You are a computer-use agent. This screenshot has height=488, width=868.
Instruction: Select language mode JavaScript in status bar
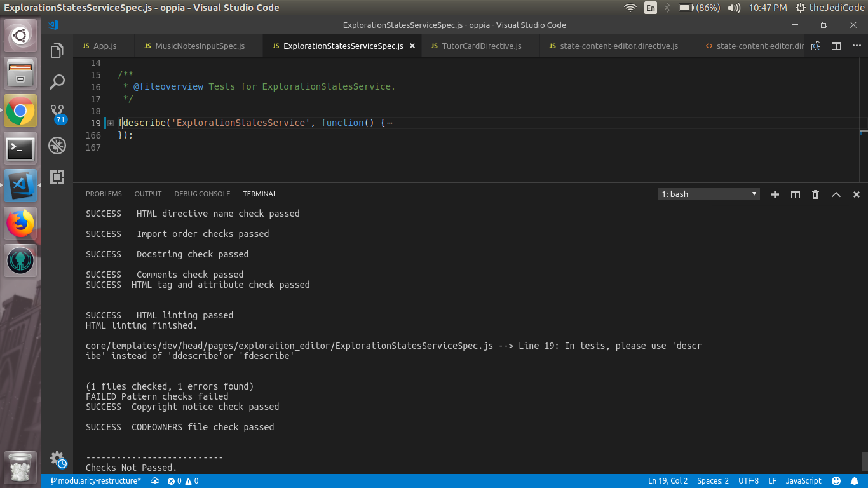[x=803, y=481]
